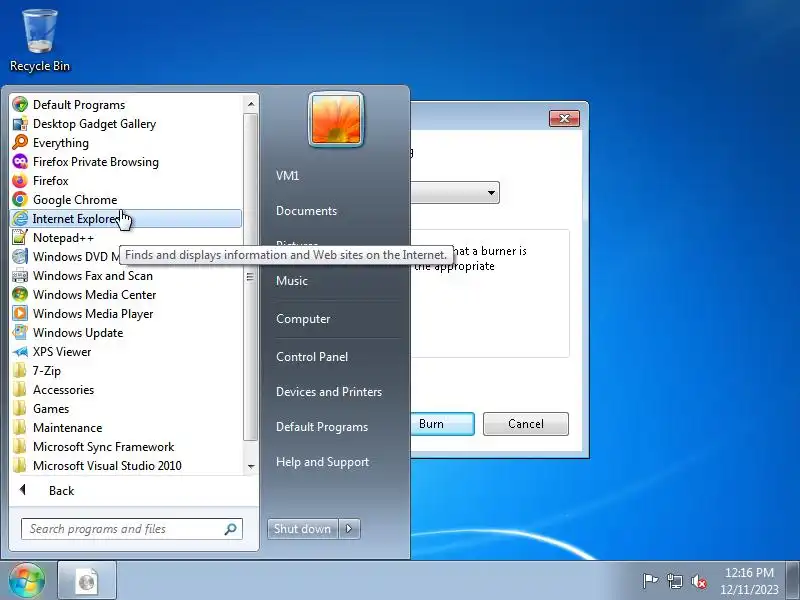Screen dimensions: 800x600
Task: Open Help and Support
Action: click(322, 462)
